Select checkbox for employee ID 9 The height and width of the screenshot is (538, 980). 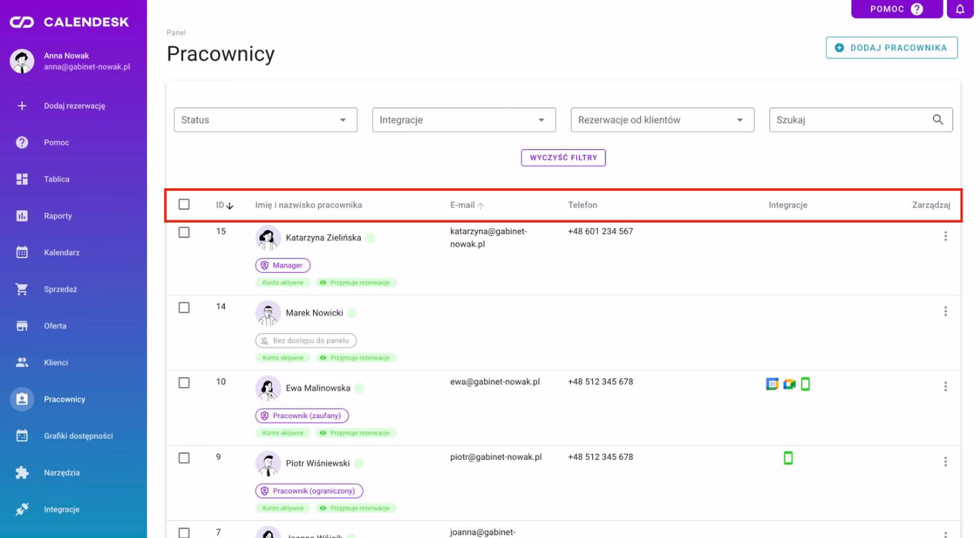click(x=184, y=458)
